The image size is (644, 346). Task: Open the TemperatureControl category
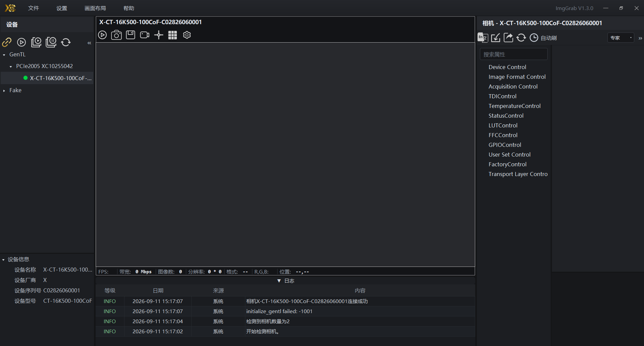[514, 106]
